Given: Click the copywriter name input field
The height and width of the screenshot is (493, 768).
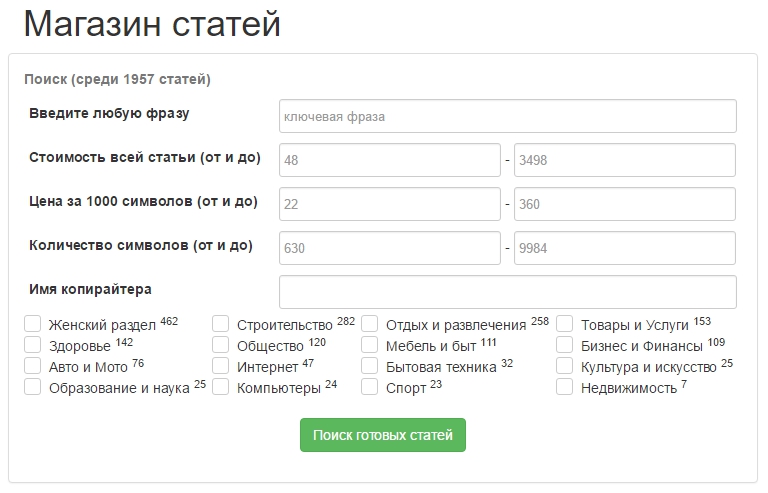Looking at the screenshot, I should [x=507, y=292].
